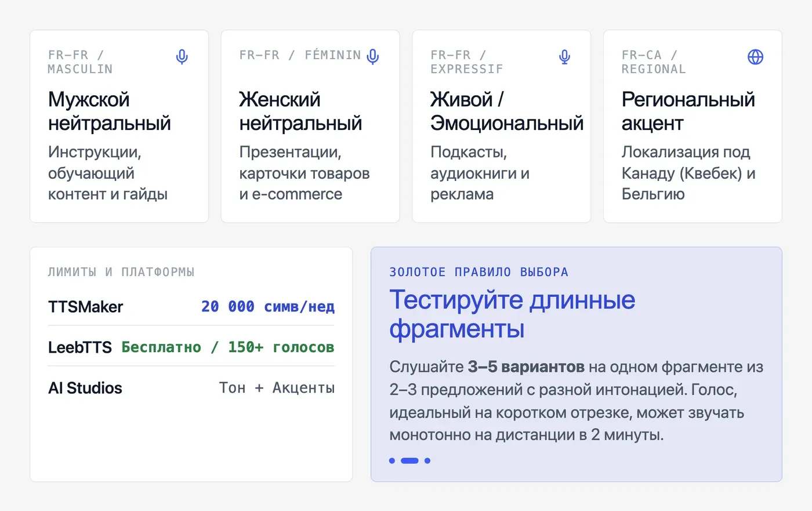Click the «FR-FR / EXPRESSIF» label
This screenshot has height=511, width=812.
(x=466, y=62)
